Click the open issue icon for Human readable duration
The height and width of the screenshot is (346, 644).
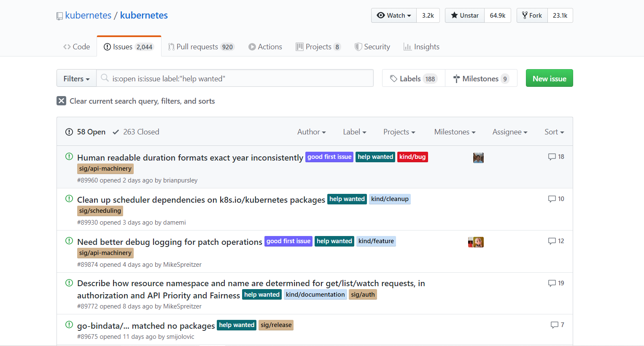69,156
